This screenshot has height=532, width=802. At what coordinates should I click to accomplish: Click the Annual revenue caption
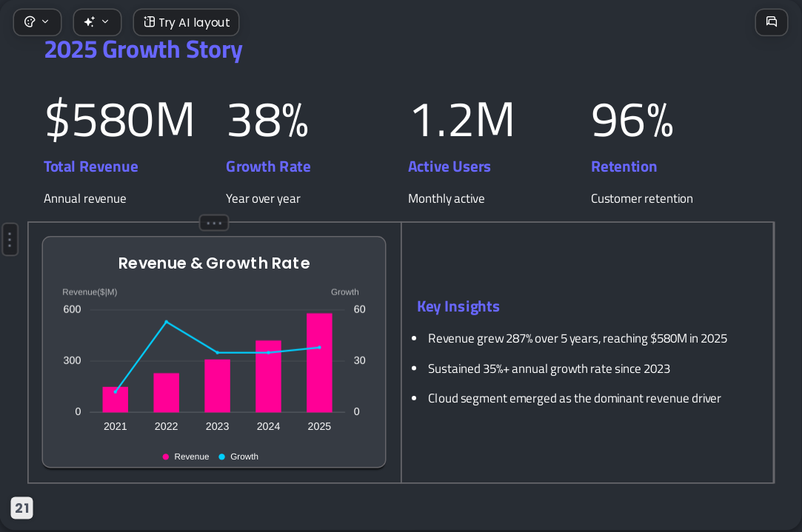pos(85,199)
